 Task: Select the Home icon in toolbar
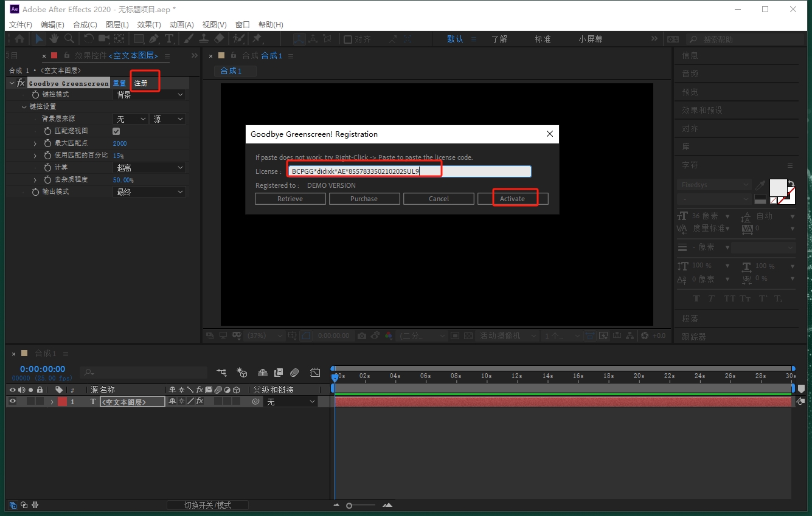coord(19,38)
